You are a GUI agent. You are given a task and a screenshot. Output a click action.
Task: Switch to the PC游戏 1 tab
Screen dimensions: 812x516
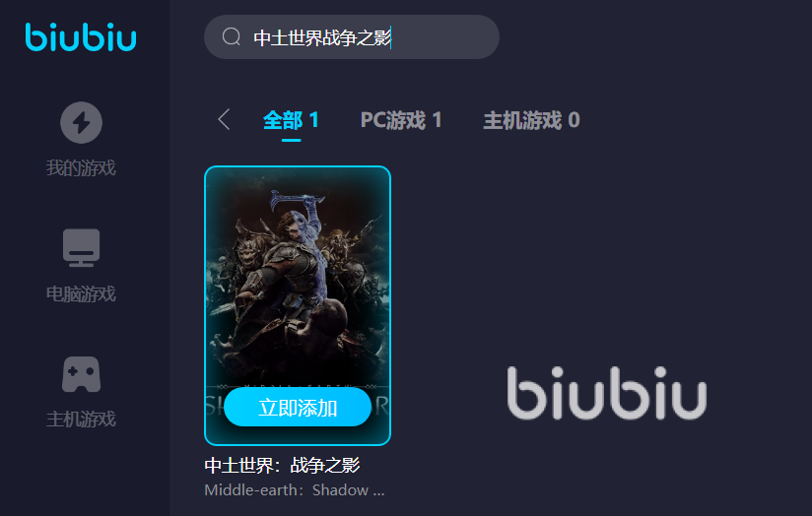tap(401, 120)
